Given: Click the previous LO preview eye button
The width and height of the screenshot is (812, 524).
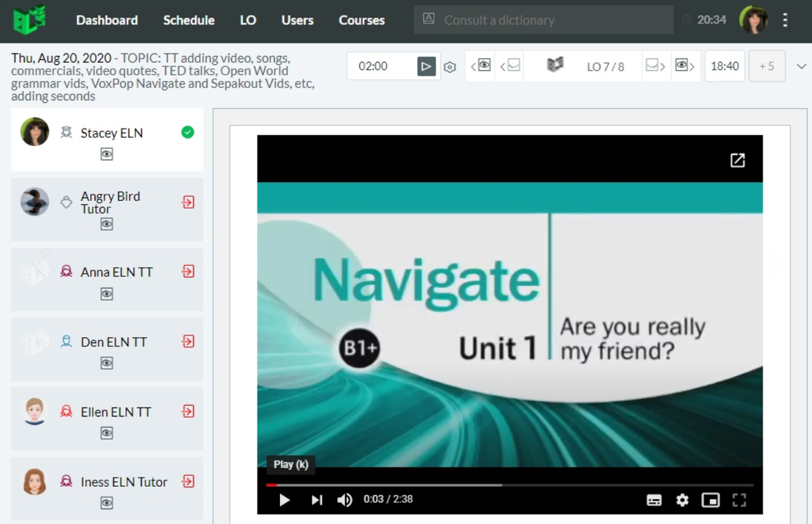Looking at the screenshot, I should [x=480, y=66].
